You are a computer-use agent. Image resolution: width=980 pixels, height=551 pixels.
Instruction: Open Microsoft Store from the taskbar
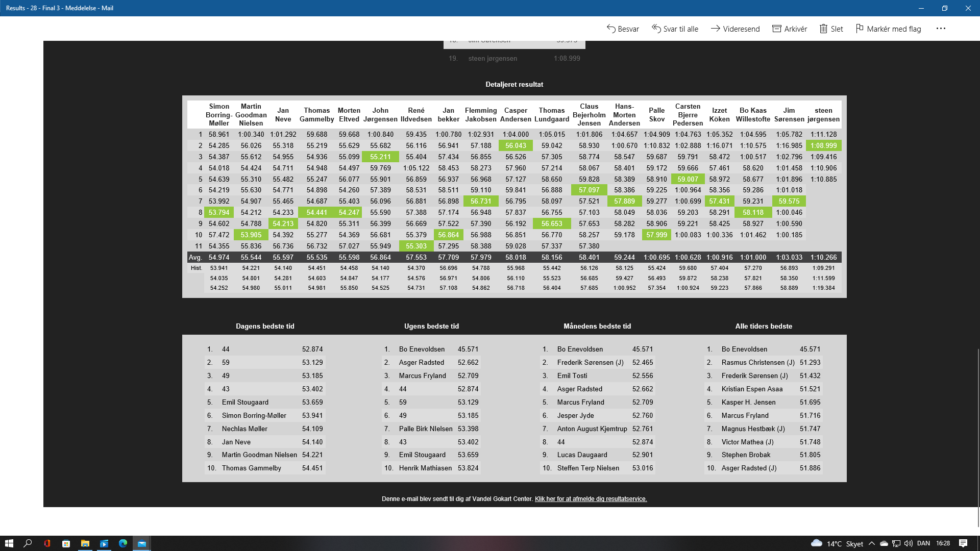point(66,543)
